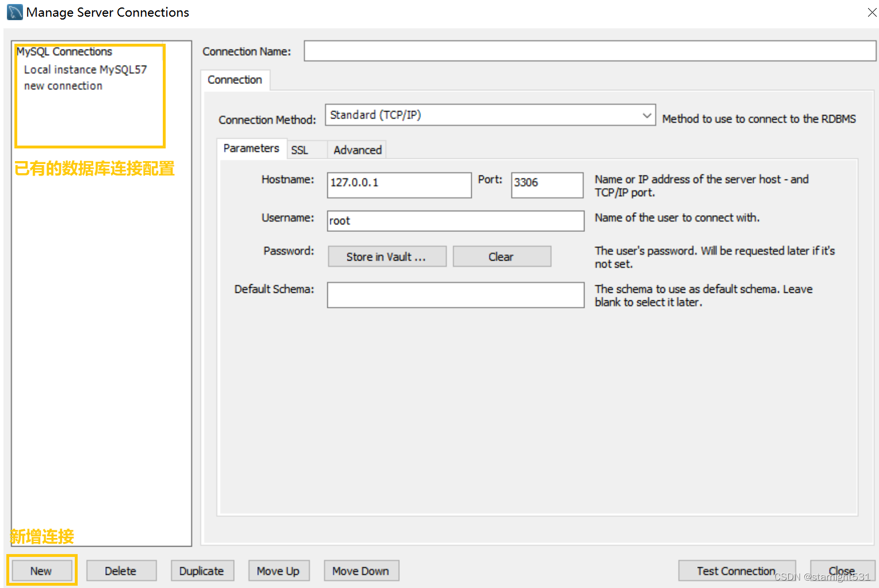This screenshot has width=879, height=588.
Task: Click the 'Name or IP address' hostname hint
Action: point(702,186)
